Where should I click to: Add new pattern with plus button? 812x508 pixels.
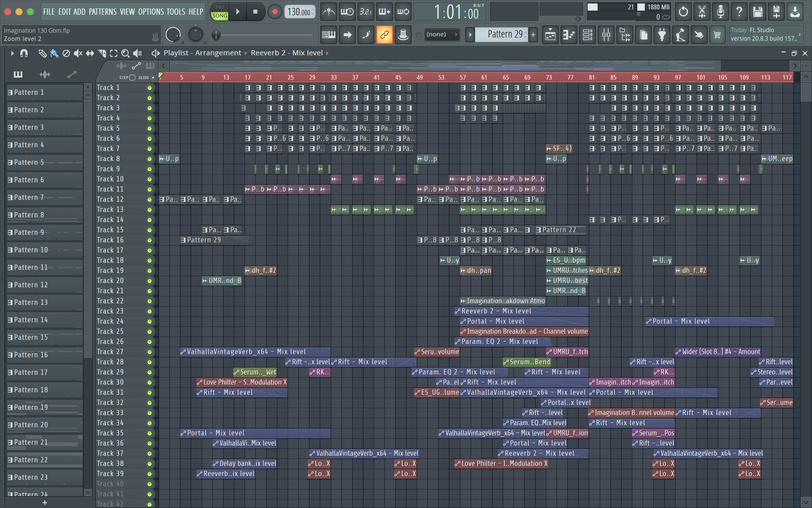click(x=533, y=35)
